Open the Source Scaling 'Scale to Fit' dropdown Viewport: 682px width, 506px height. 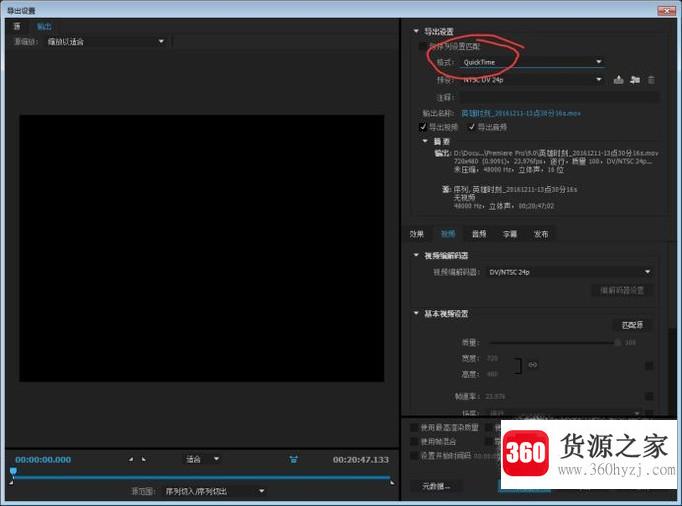pyautogui.click(x=106, y=42)
